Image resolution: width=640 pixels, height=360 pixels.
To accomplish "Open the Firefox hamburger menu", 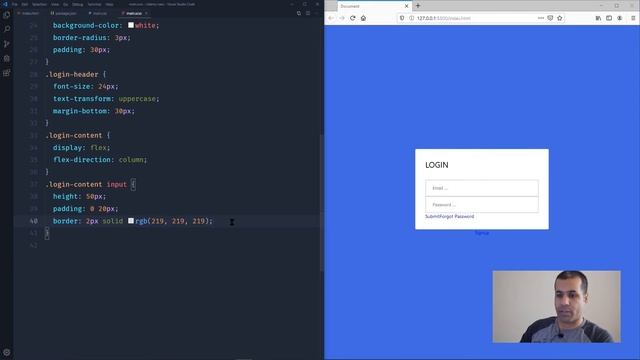I will pyautogui.click(x=633, y=18).
